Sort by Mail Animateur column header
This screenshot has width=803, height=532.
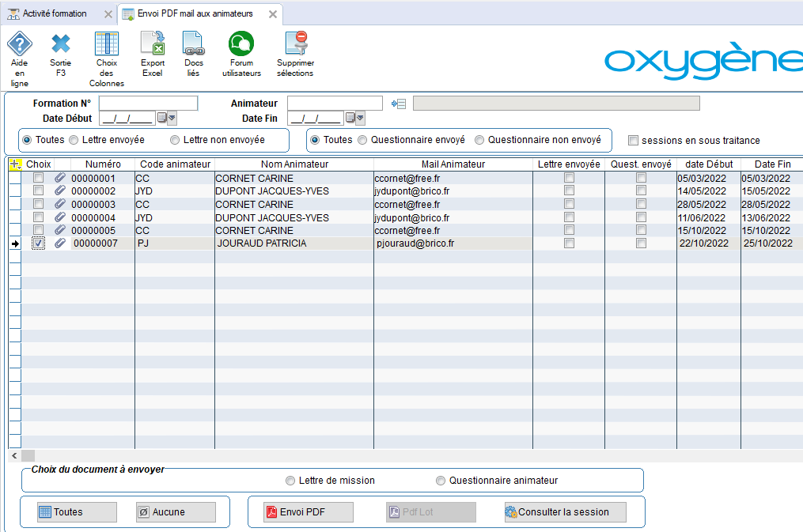pos(453,164)
